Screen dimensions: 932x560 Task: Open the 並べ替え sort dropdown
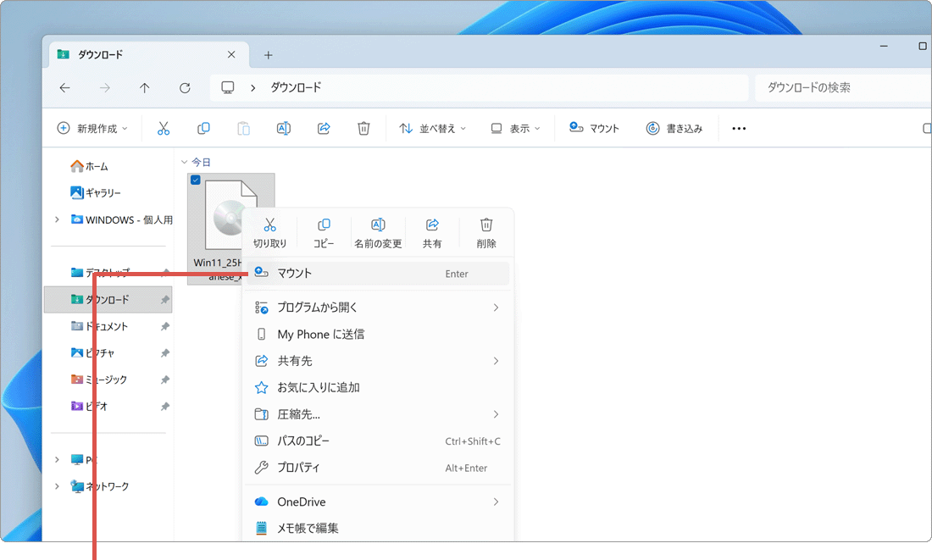433,128
